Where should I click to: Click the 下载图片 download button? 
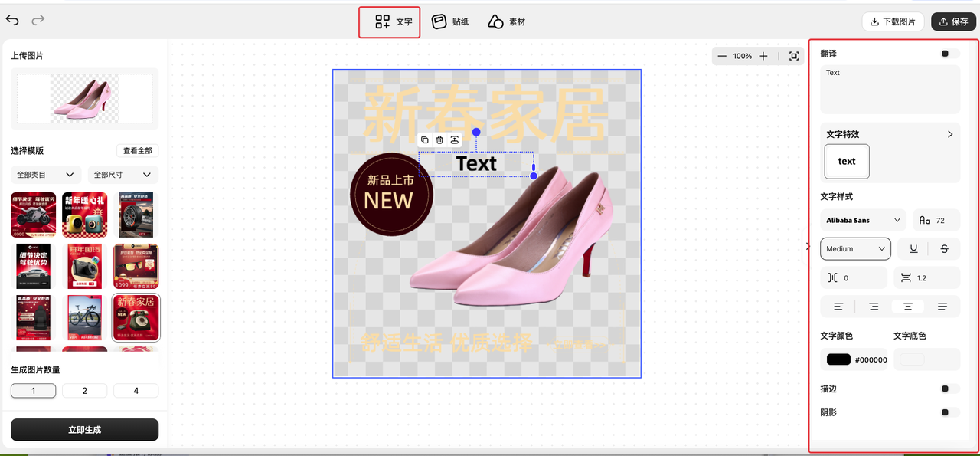point(893,21)
